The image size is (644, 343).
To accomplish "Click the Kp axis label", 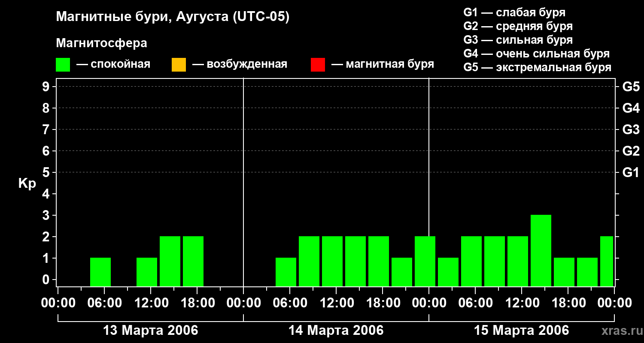I will tap(27, 184).
